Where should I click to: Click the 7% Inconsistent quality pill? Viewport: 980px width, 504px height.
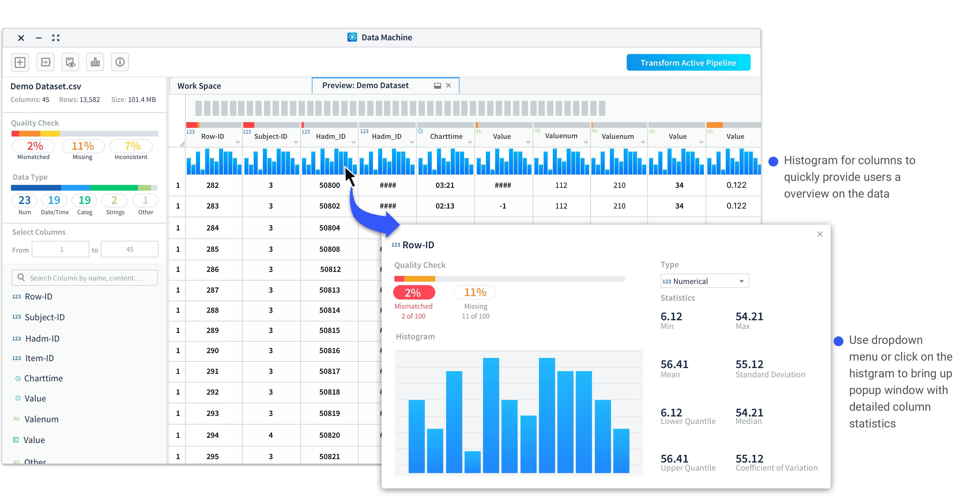point(131,146)
